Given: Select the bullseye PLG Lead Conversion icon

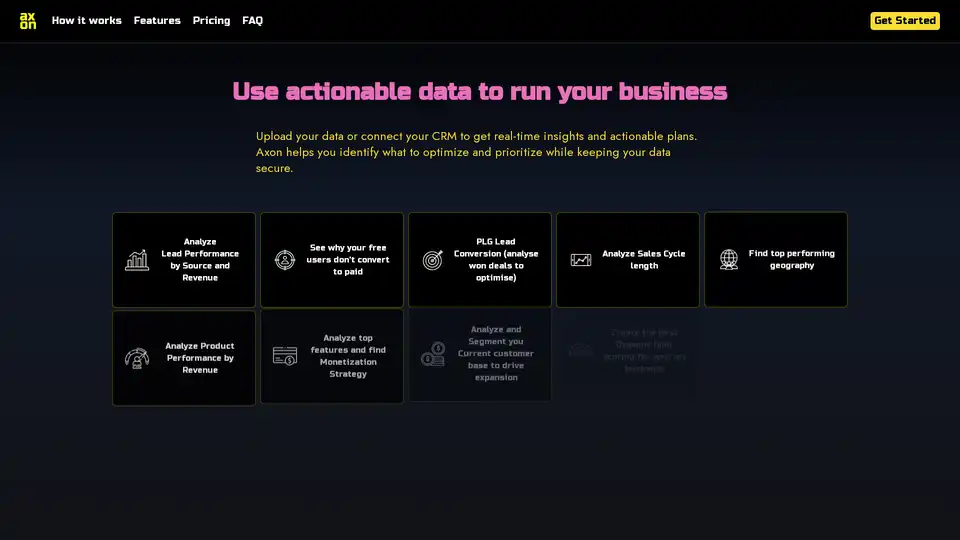Looking at the screenshot, I should coord(433,260).
